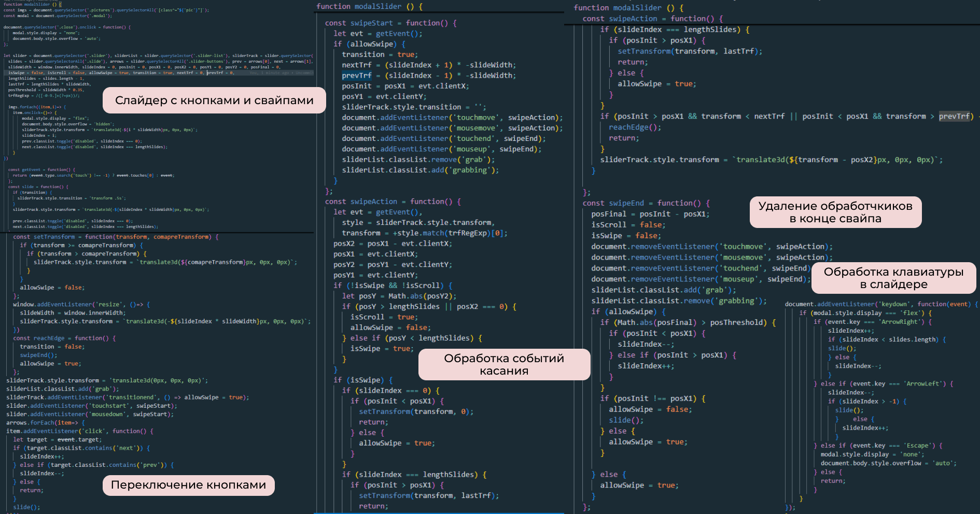980x514 pixels.
Task: Click "const getEvent = function() {" line
Action: click(41, 169)
